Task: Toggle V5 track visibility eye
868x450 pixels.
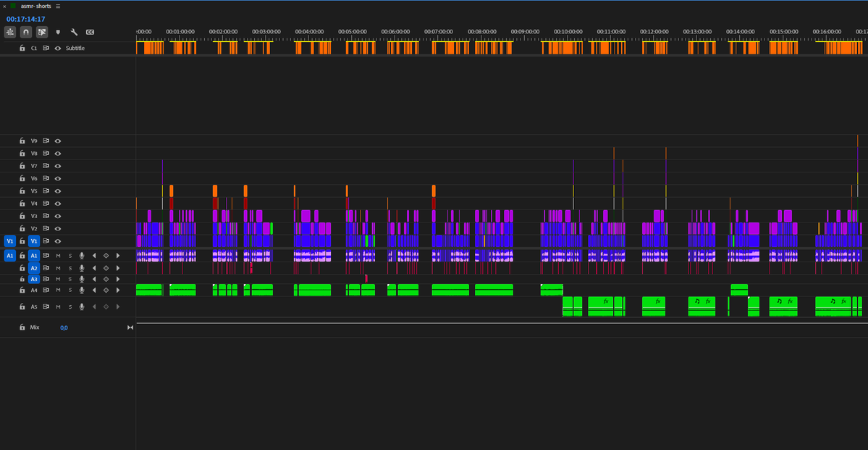Action: pyautogui.click(x=58, y=191)
